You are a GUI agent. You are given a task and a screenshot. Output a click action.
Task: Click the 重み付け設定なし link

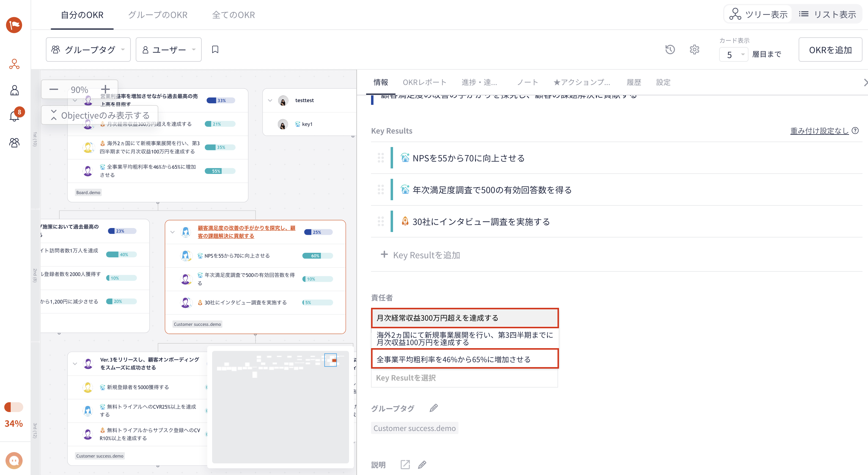pos(819,131)
